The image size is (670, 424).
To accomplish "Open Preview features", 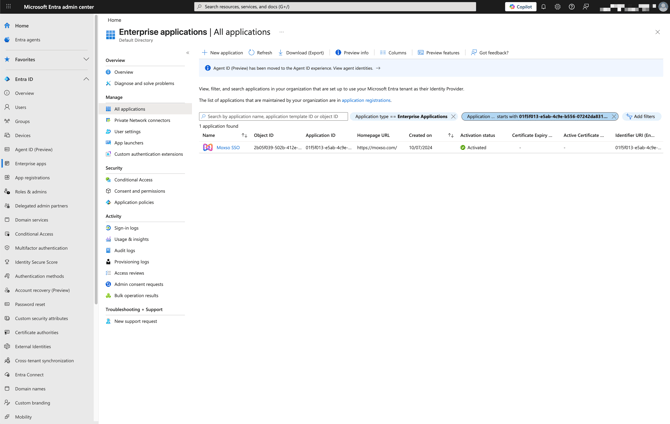I will tap(438, 53).
